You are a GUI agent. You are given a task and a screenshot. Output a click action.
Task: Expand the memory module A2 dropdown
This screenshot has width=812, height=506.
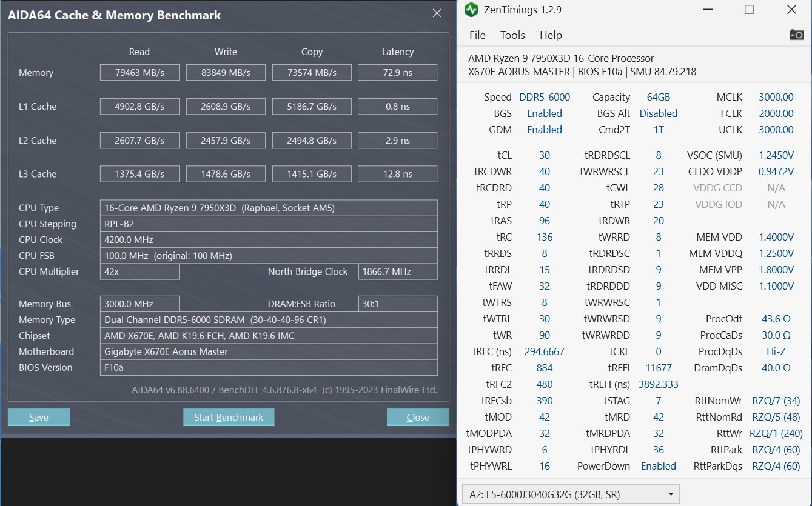(x=571, y=494)
